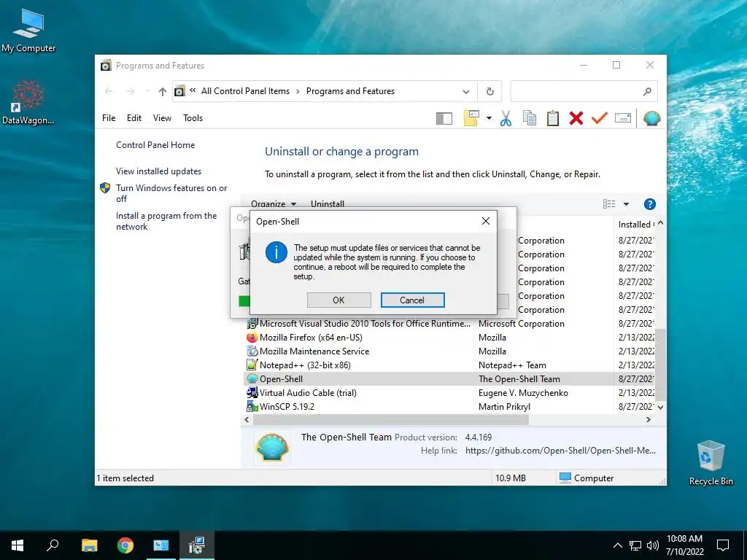The image size is (747, 560).
Task: Click the Refresh button in address bar
Action: pyautogui.click(x=489, y=91)
